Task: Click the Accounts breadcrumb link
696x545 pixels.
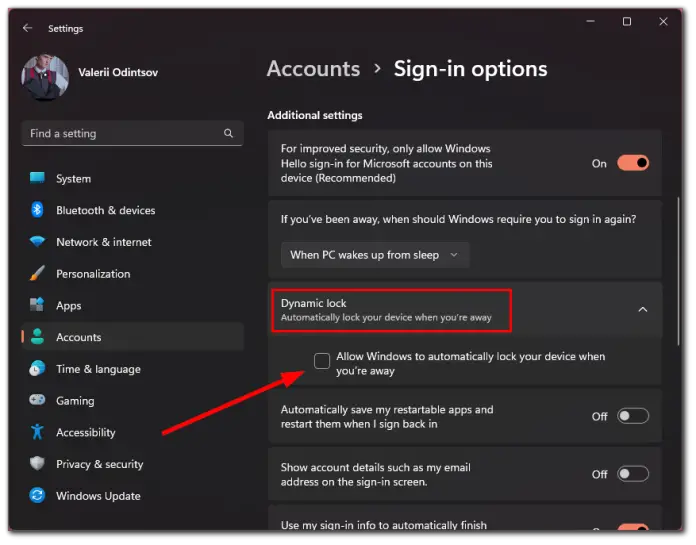Action: [x=313, y=69]
